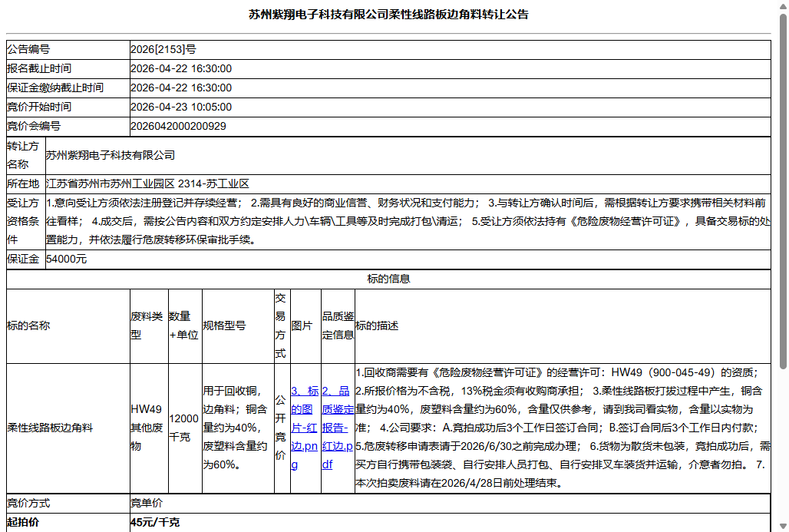This screenshot has height=532, width=789.
Task: Click the 竞价方式 label cell
Action: click(68, 503)
